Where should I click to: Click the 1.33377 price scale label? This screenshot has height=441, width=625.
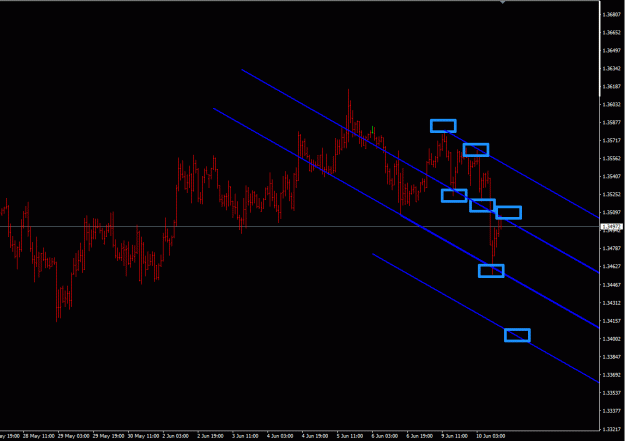pos(612,411)
